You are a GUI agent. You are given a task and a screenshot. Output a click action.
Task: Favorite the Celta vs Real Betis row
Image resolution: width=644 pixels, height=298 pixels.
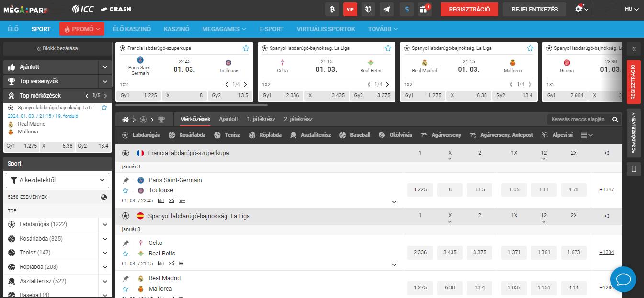pos(125,254)
